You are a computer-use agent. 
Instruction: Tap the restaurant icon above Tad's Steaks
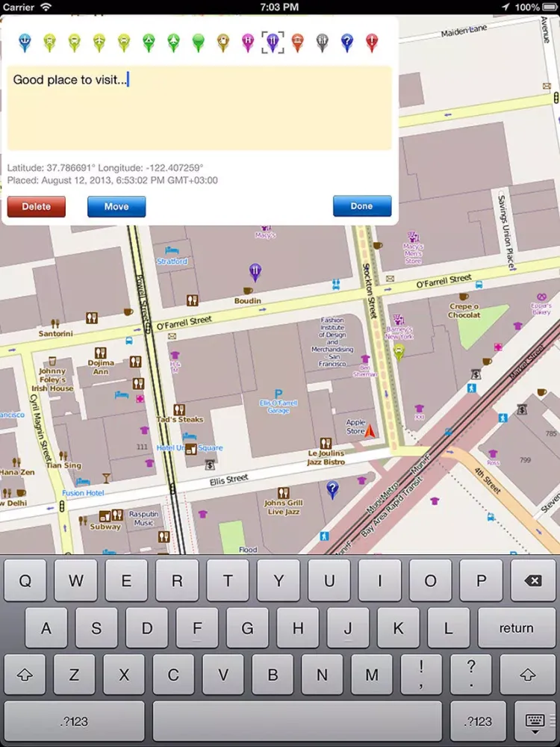pyautogui.click(x=179, y=409)
